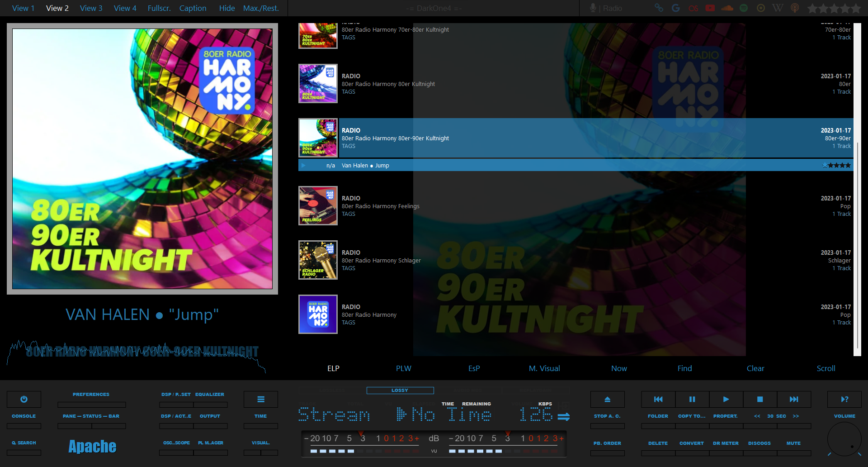Toggle Stop A. C.
The height and width of the screenshot is (467, 868).
(x=607, y=416)
